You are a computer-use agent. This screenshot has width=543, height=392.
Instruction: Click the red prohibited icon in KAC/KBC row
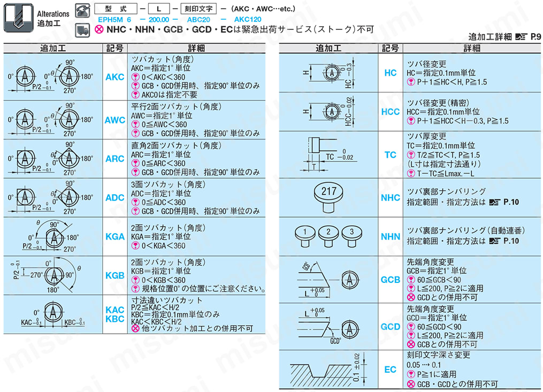(135, 328)
